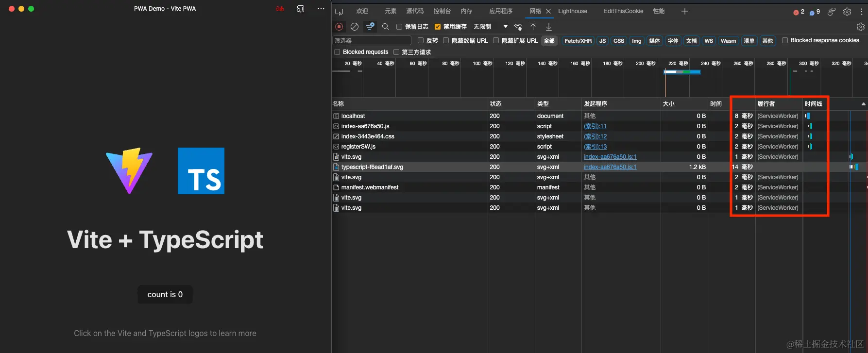Click the import HAR upload arrow
Screen dimensions: 868x353
tap(533, 27)
